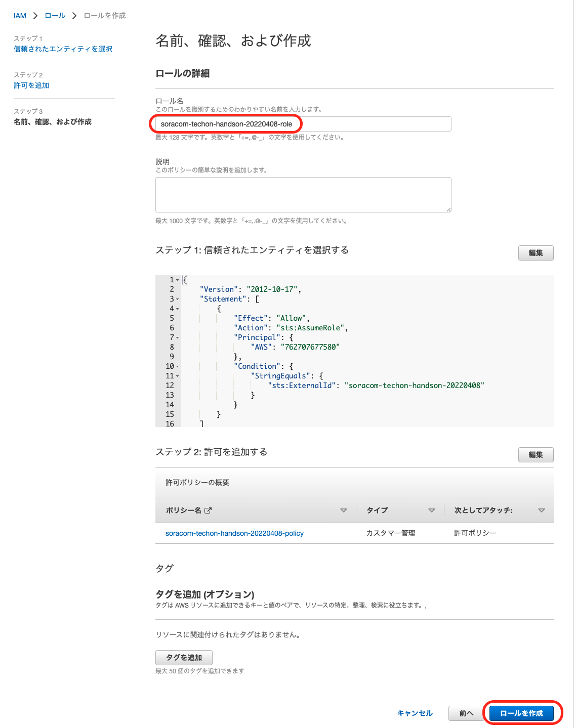Click キャンセル link

click(x=415, y=713)
